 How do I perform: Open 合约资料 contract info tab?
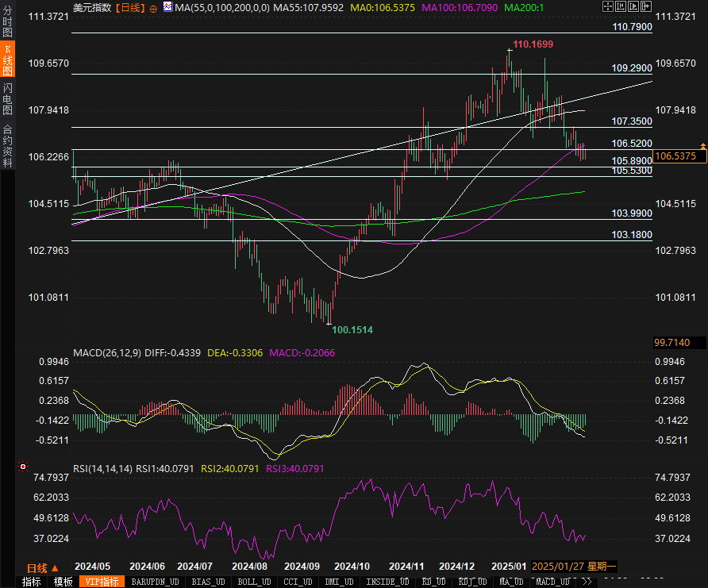(7, 145)
